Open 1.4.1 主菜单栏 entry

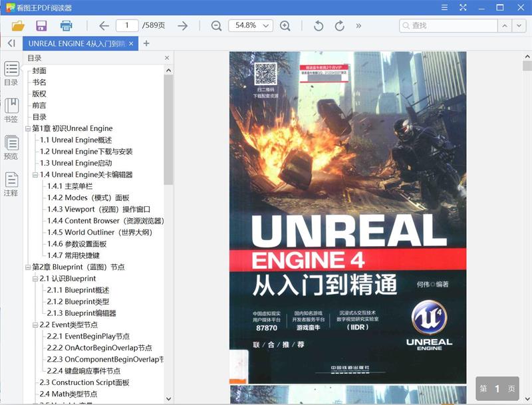(x=70, y=186)
